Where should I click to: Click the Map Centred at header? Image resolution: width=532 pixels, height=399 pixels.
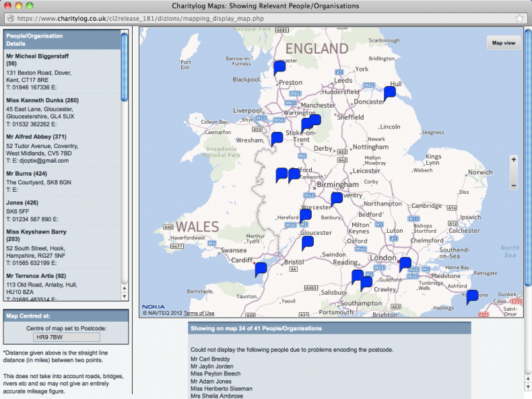(66, 316)
